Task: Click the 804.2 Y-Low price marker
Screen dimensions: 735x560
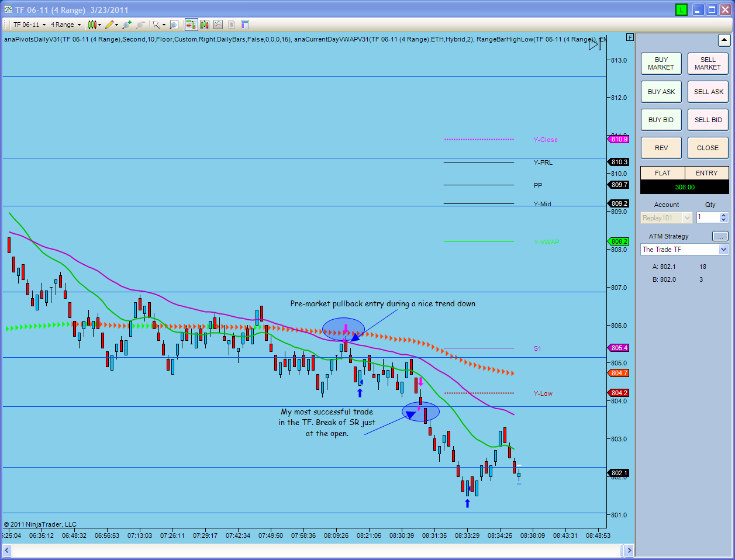Action: [x=619, y=393]
